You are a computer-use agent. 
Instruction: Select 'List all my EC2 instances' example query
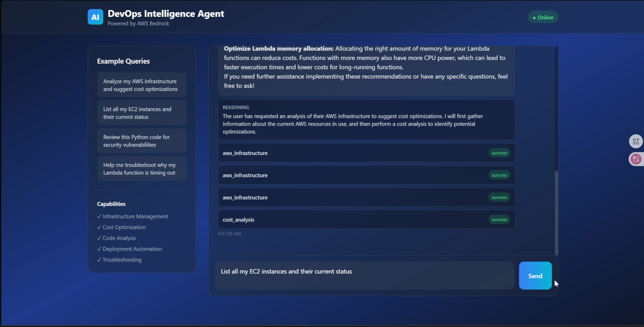tap(142, 113)
